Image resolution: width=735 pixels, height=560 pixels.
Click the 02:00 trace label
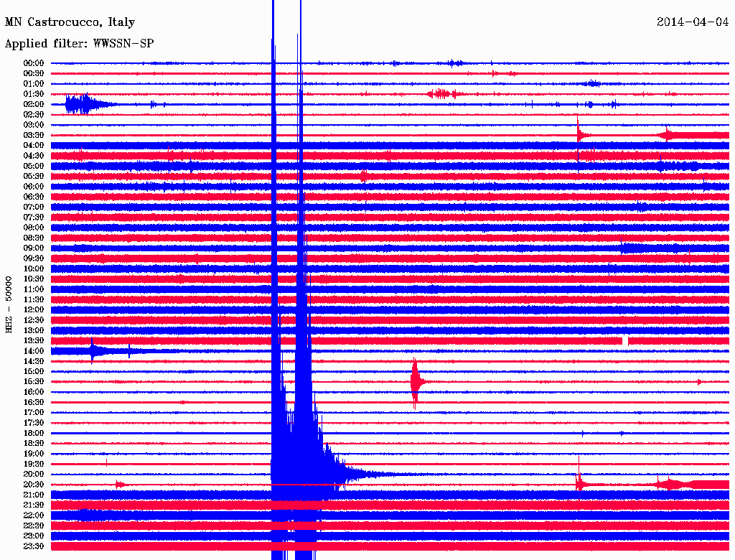(x=34, y=104)
